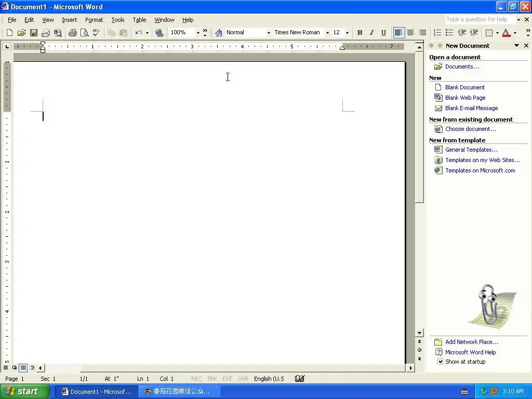Open the Styles and Formatting icon
This screenshot has height=399, width=532.
[219, 33]
